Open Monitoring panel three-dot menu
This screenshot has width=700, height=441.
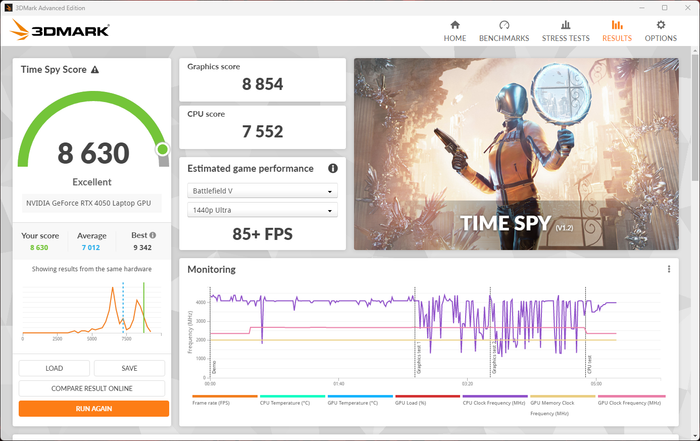pos(669,269)
